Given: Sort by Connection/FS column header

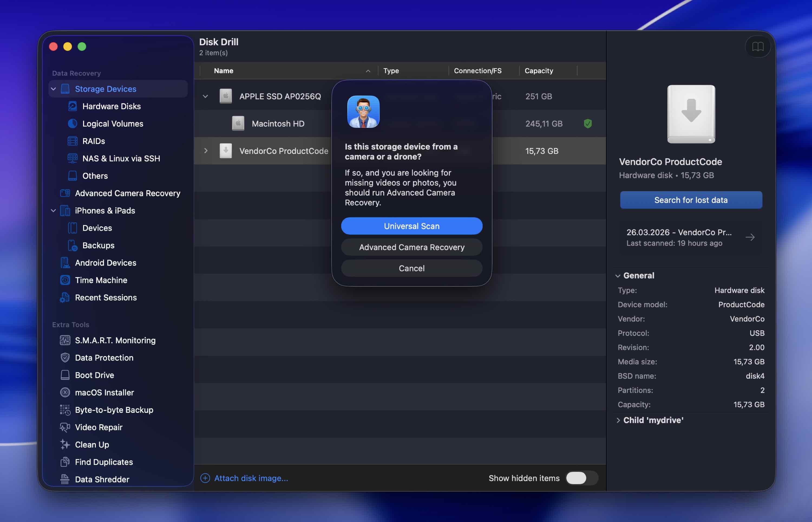Looking at the screenshot, I should tap(478, 70).
